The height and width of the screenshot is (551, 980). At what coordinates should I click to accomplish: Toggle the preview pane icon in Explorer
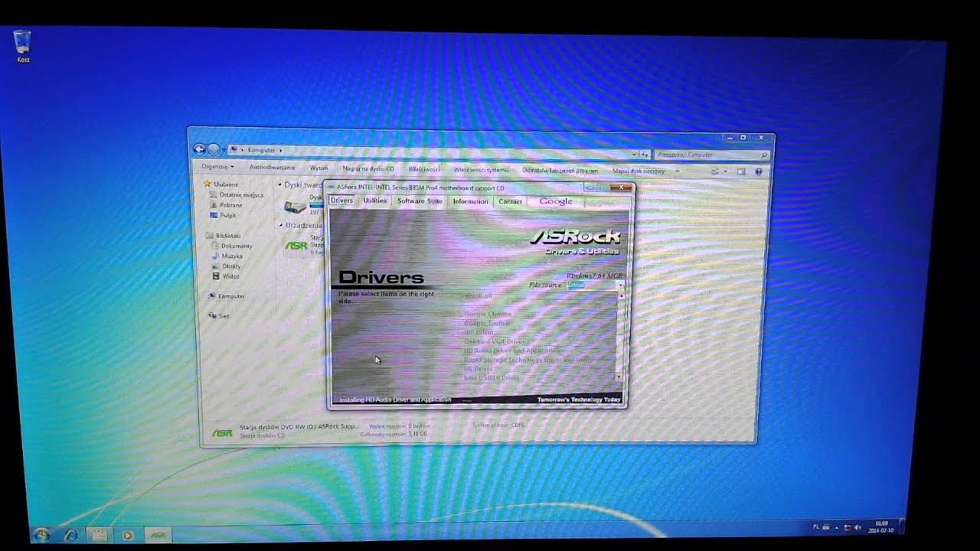[741, 171]
